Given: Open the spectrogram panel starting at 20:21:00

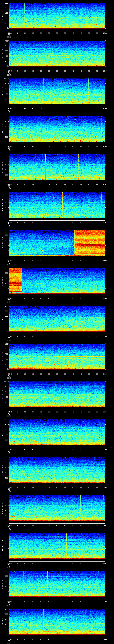Looking at the screenshot, I should [x=57, y=281].
